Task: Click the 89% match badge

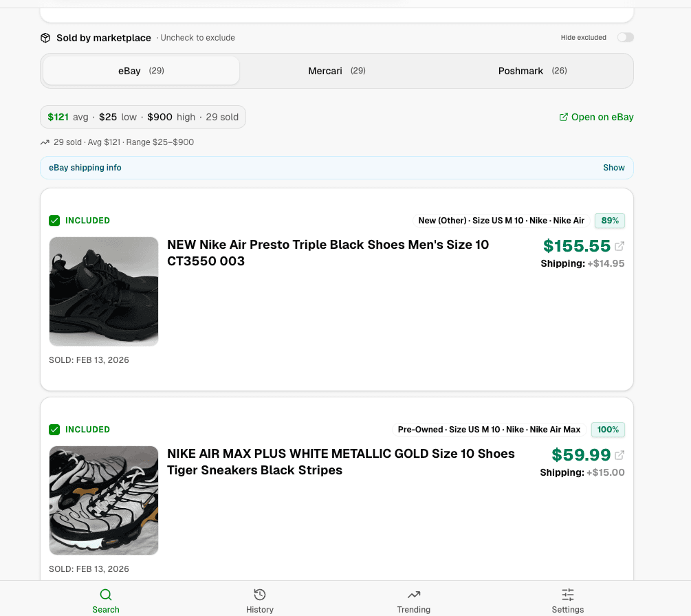Action: 609,221
